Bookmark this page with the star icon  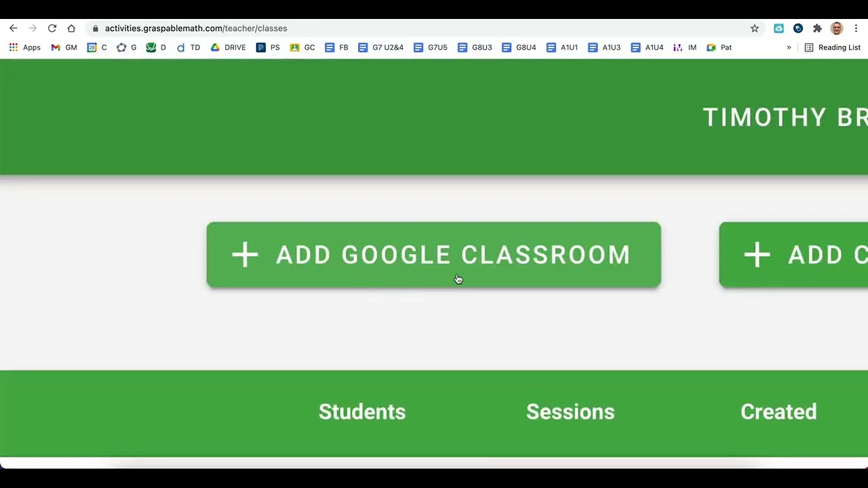tap(754, 28)
